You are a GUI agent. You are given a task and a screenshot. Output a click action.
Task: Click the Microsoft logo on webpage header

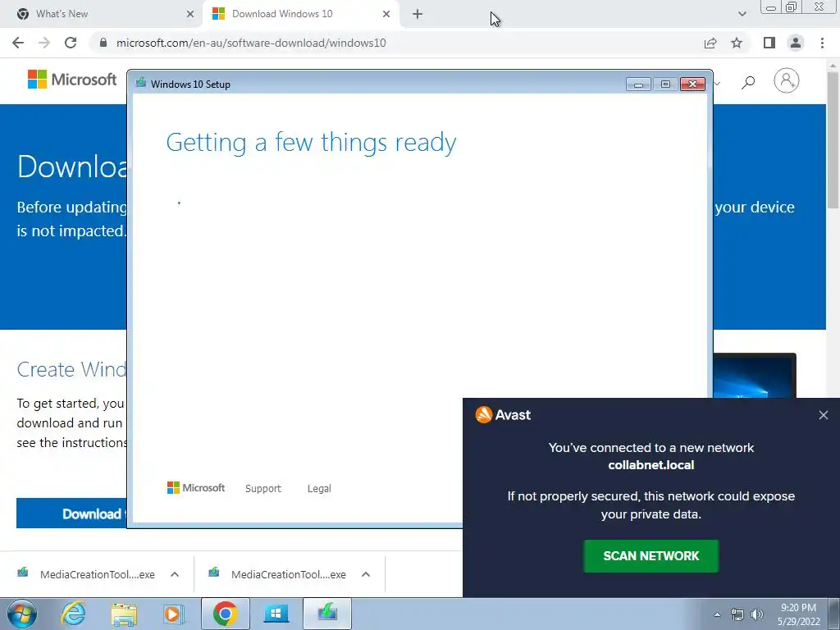tap(72, 80)
